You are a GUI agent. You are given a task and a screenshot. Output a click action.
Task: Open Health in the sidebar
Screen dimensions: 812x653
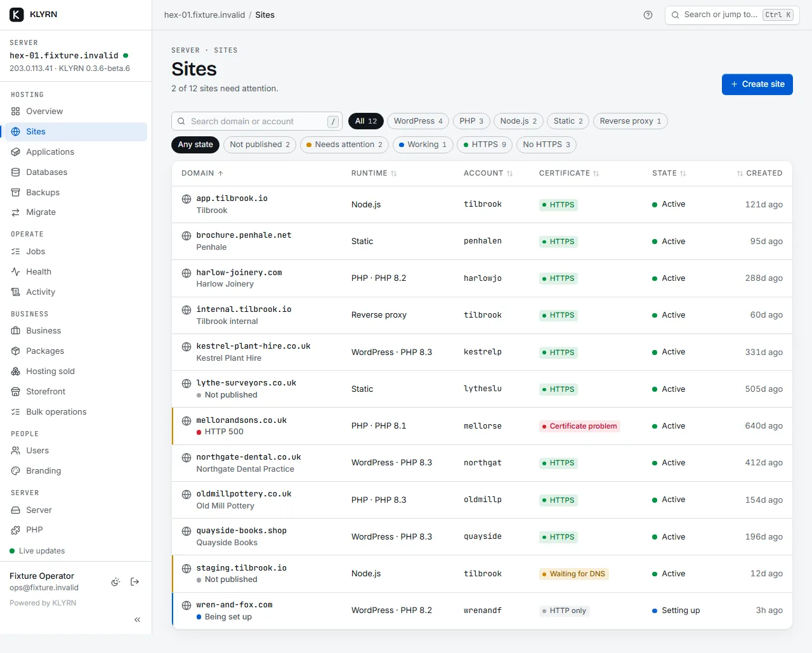tap(76, 272)
